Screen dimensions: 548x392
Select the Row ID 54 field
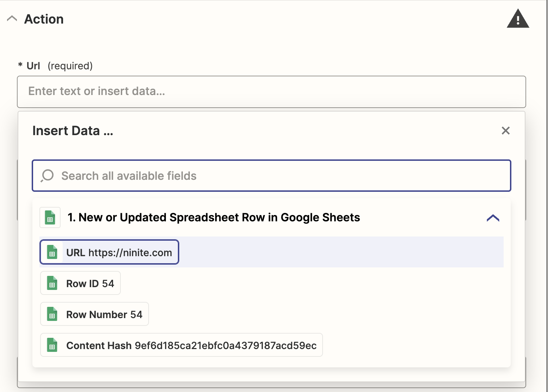[80, 283]
